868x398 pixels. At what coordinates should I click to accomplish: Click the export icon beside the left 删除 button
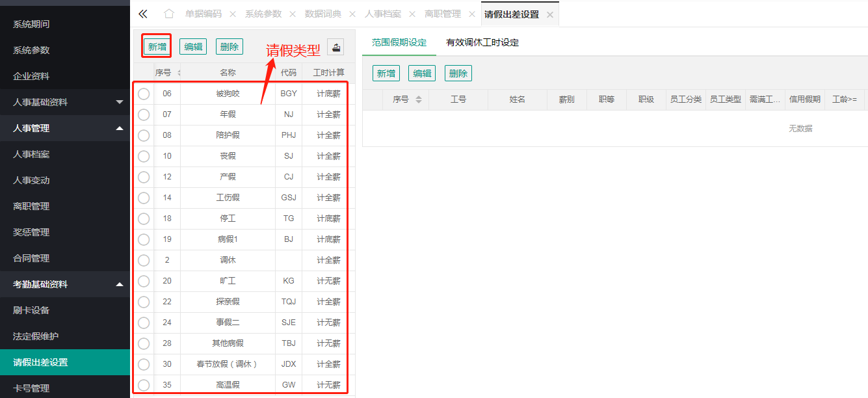[335, 47]
